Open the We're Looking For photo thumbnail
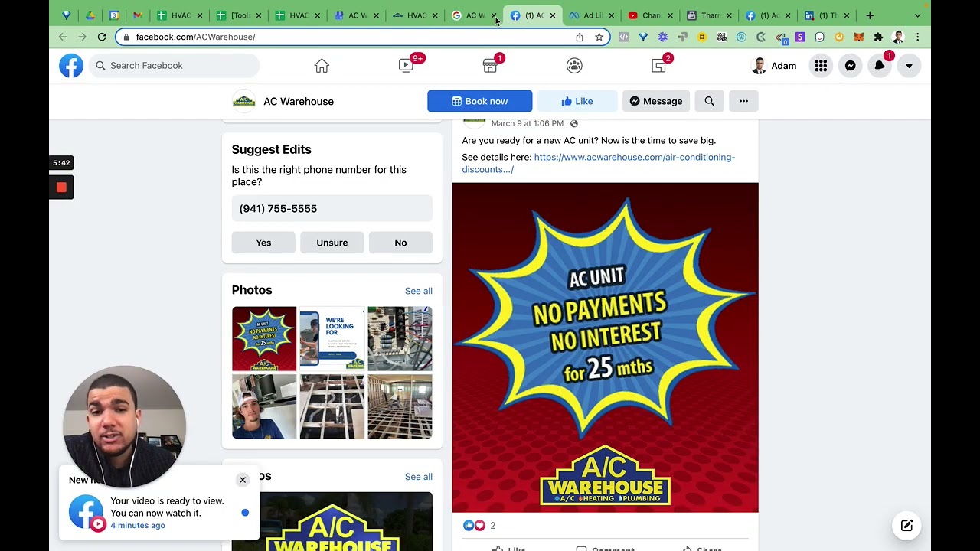Viewport: 980px width, 551px height. click(332, 338)
